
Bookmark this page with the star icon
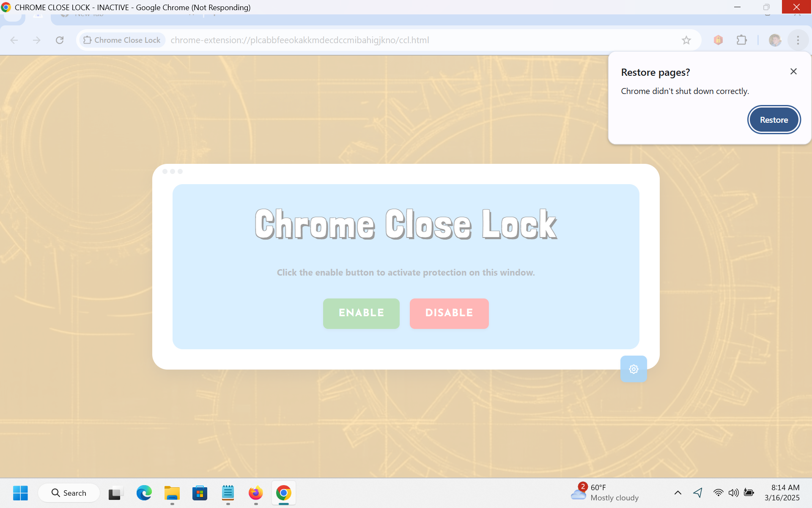click(686, 40)
